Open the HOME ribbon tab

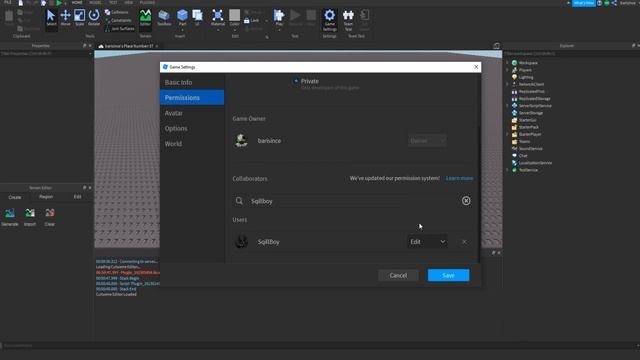point(77,2)
